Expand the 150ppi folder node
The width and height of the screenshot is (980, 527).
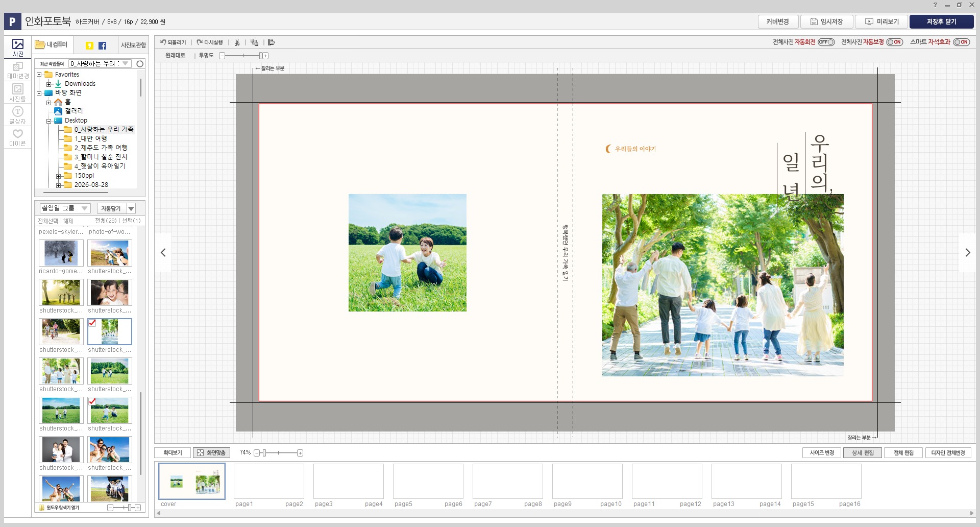[x=59, y=176]
